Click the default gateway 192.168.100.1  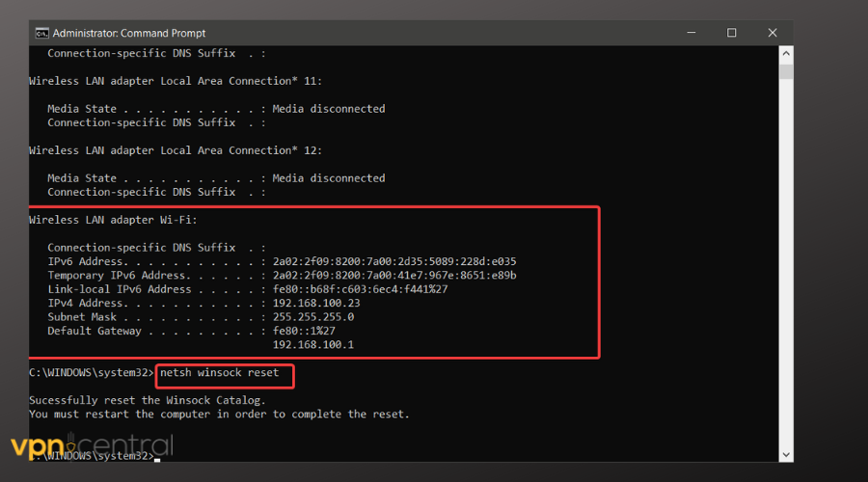[x=312, y=344]
